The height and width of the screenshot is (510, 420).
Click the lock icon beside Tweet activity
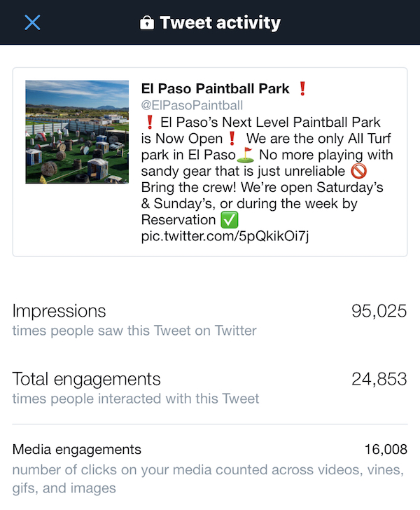pyautogui.click(x=146, y=22)
